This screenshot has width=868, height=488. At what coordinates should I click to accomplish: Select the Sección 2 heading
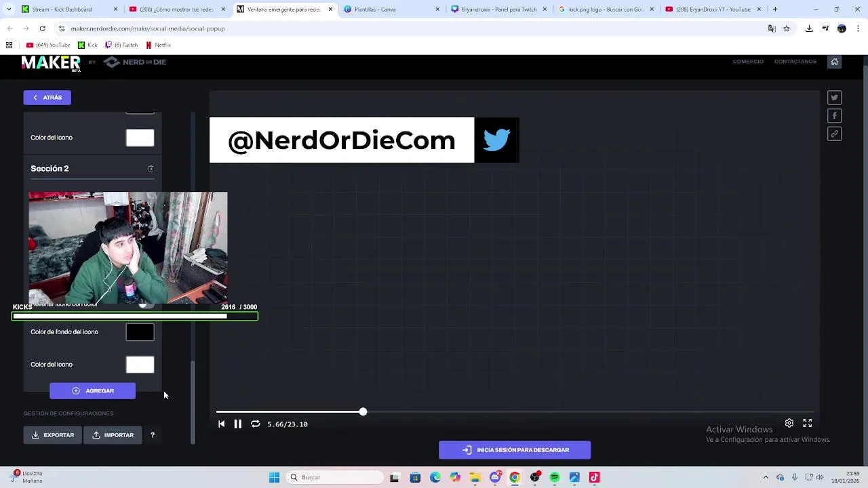point(50,169)
